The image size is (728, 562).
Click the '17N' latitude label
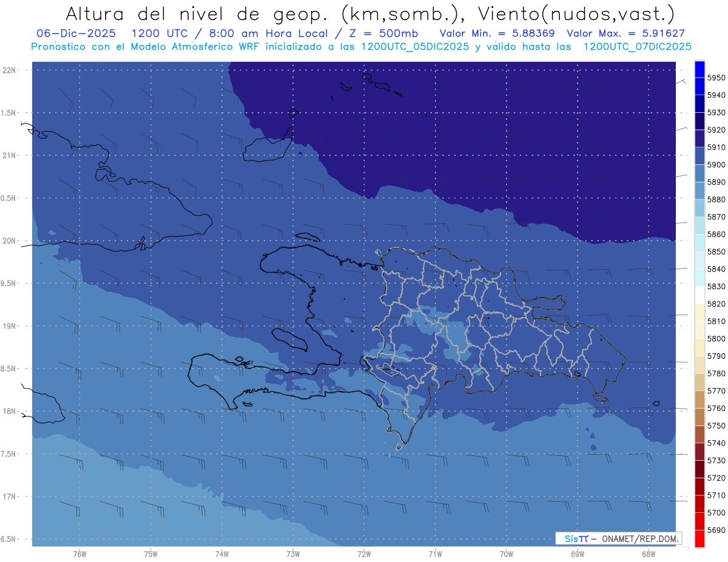click(x=8, y=497)
